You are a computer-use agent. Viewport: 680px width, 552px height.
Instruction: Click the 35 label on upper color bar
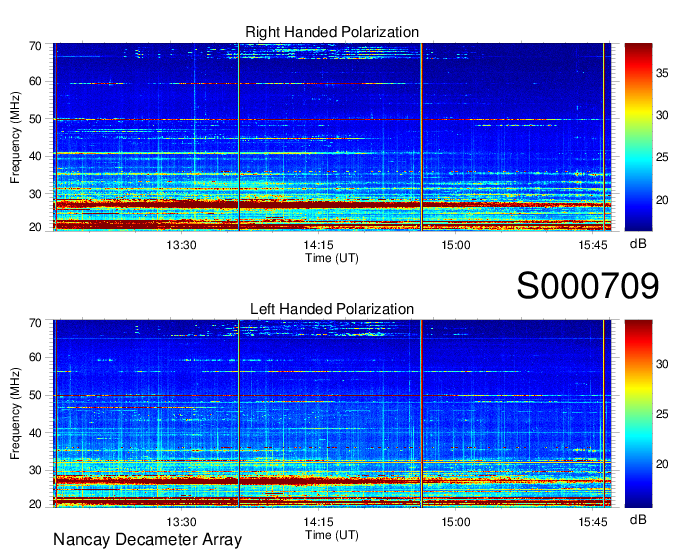pyautogui.click(x=662, y=73)
